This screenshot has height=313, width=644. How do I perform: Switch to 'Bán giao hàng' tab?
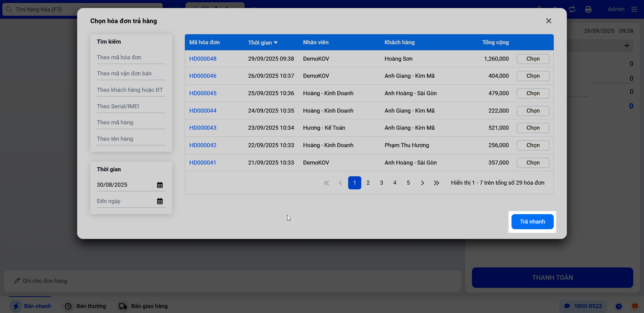(143, 306)
